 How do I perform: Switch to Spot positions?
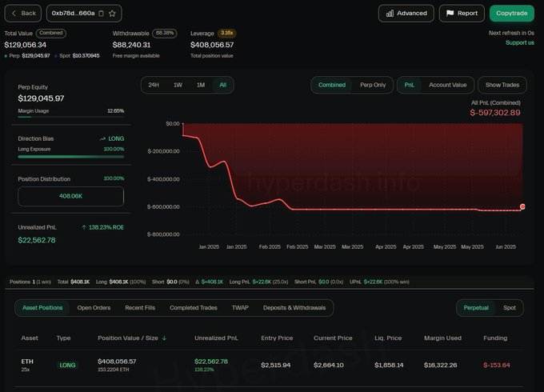pos(510,308)
